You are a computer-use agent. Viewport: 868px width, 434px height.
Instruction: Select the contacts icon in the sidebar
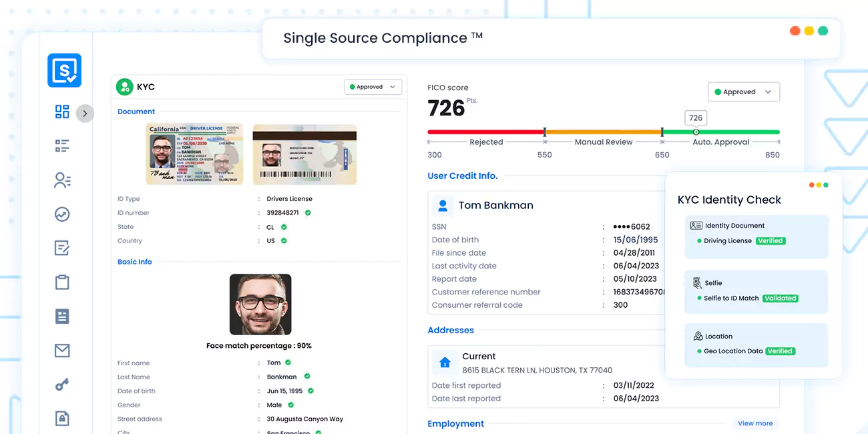[62, 180]
